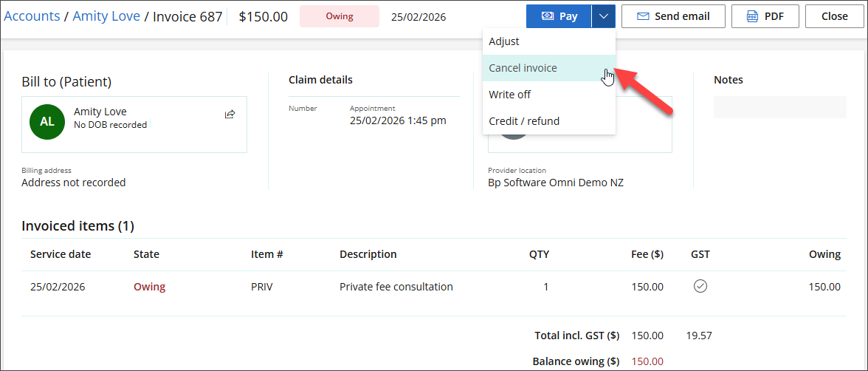868x371 pixels.
Task: Click the AL patient avatar circle
Action: coord(47,122)
